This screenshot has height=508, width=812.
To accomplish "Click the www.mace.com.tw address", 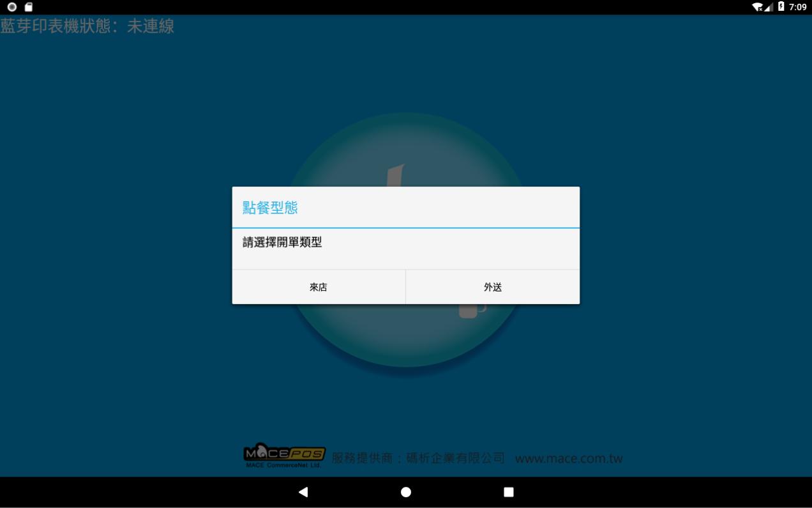I will point(569,458).
